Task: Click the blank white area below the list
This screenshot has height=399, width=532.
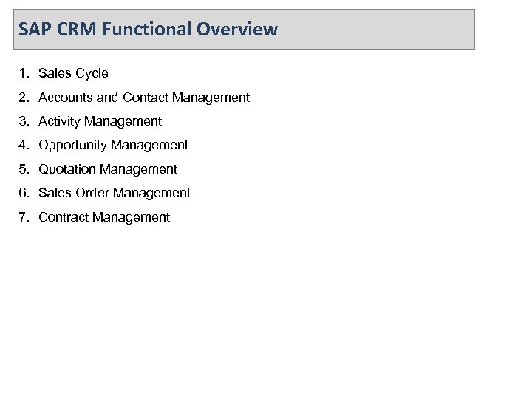Action: pyautogui.click(x=266, y=310)
